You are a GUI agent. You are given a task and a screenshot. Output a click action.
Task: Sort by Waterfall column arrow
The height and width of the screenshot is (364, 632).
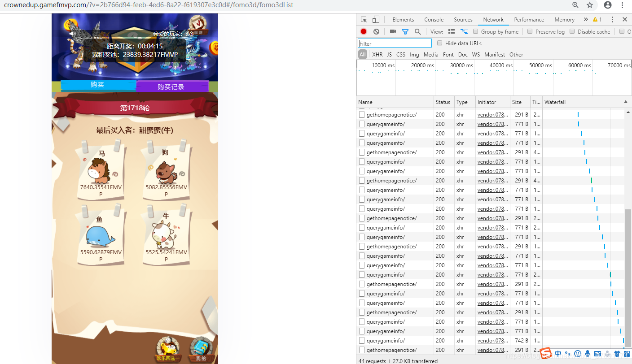(626, 102)
